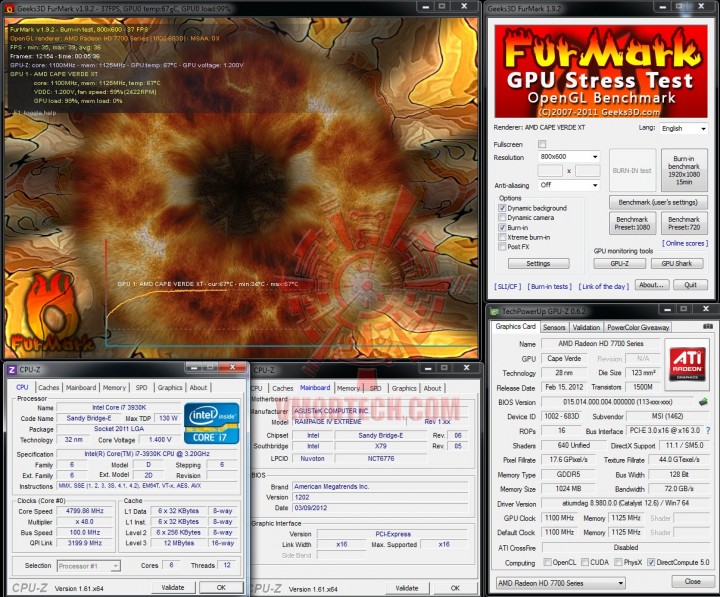Open the Processor #1 selection dropdown in CPU-Z
The height and width of the screenshot is (597, 720).
pyautogui.click(x=89, y=566)
